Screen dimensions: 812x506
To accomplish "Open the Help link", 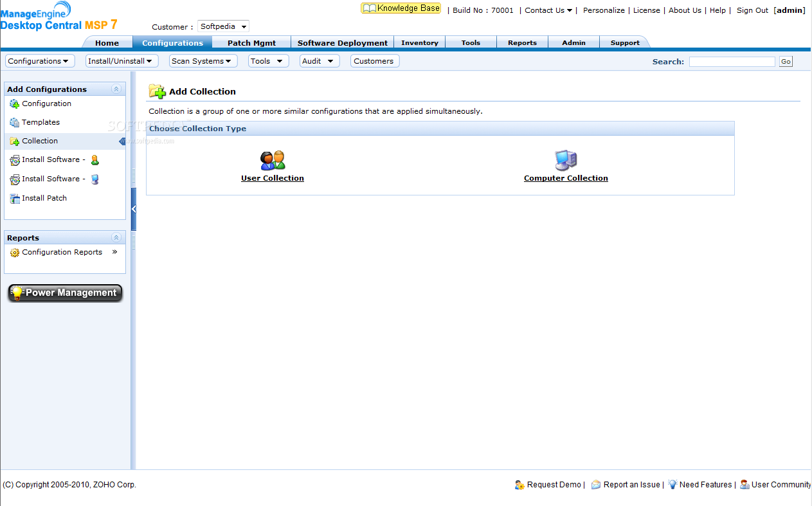I will click(x=717, y=10).
